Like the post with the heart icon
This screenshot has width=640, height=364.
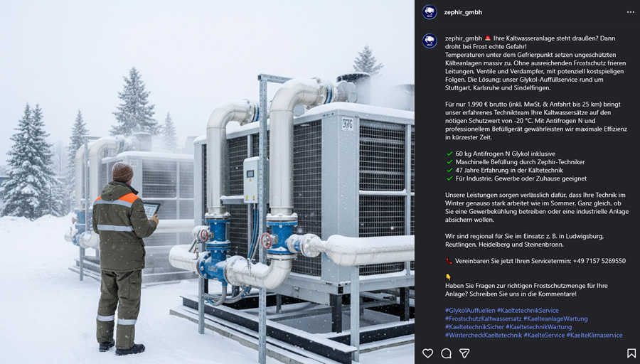tap(427, 353)
